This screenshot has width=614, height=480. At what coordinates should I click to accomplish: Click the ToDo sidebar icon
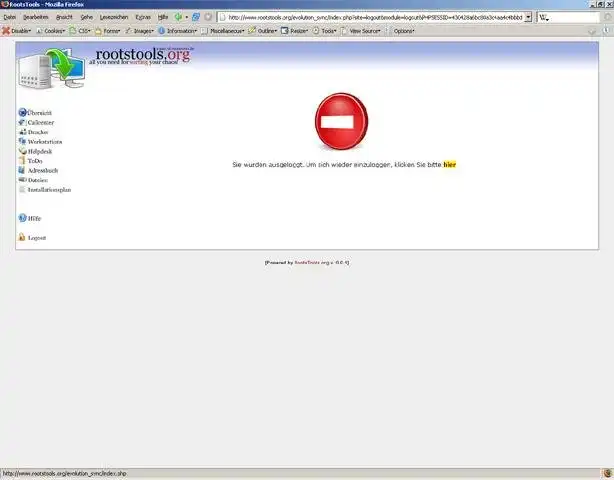click(22, 161)
